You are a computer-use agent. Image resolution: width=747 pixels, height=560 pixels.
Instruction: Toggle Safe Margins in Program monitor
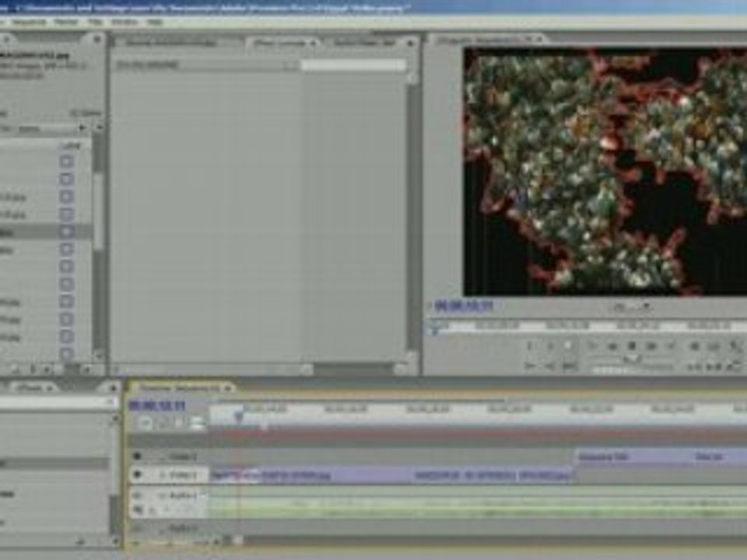(714, 346)
